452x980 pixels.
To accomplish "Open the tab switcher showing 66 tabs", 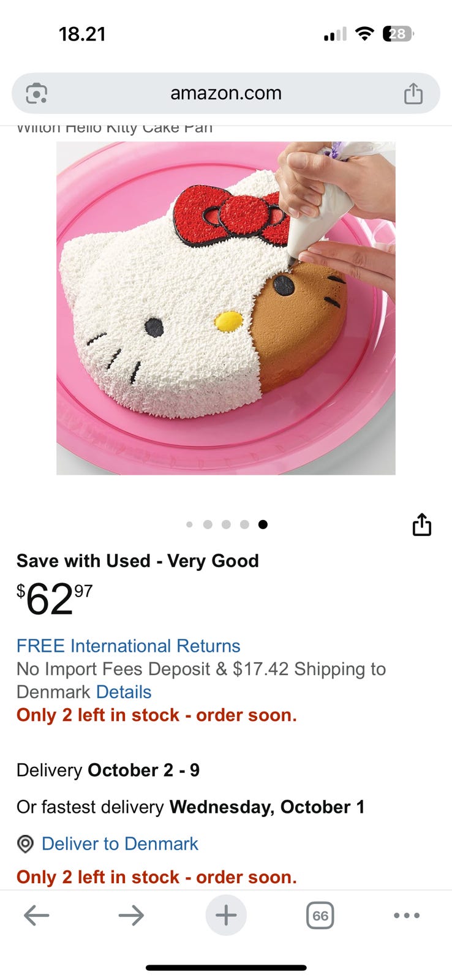I will pyautogui.click(x=320, y=916).
